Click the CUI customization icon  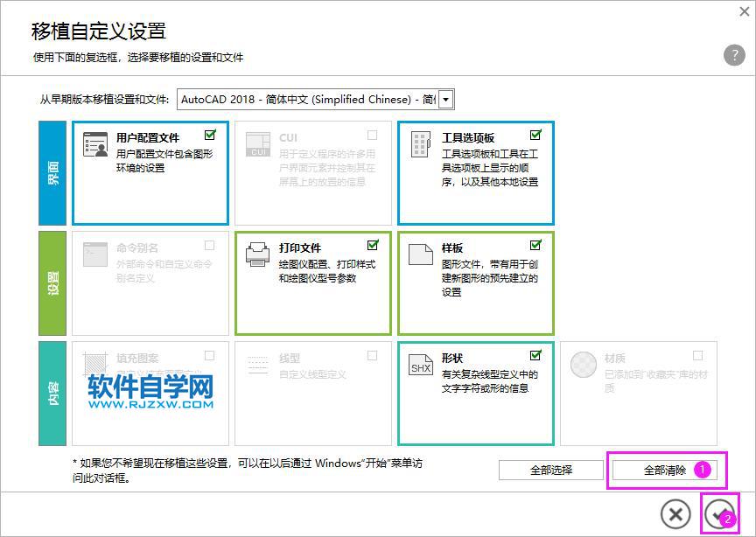point(257,143)
